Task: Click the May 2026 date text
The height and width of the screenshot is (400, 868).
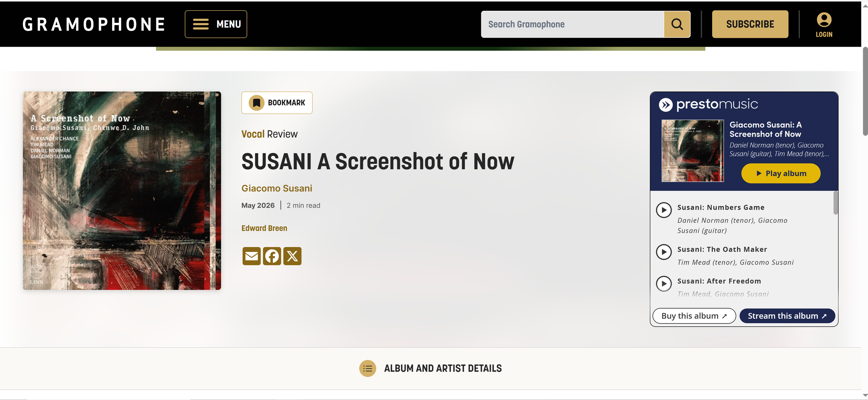Action: (x=258, y=205)
